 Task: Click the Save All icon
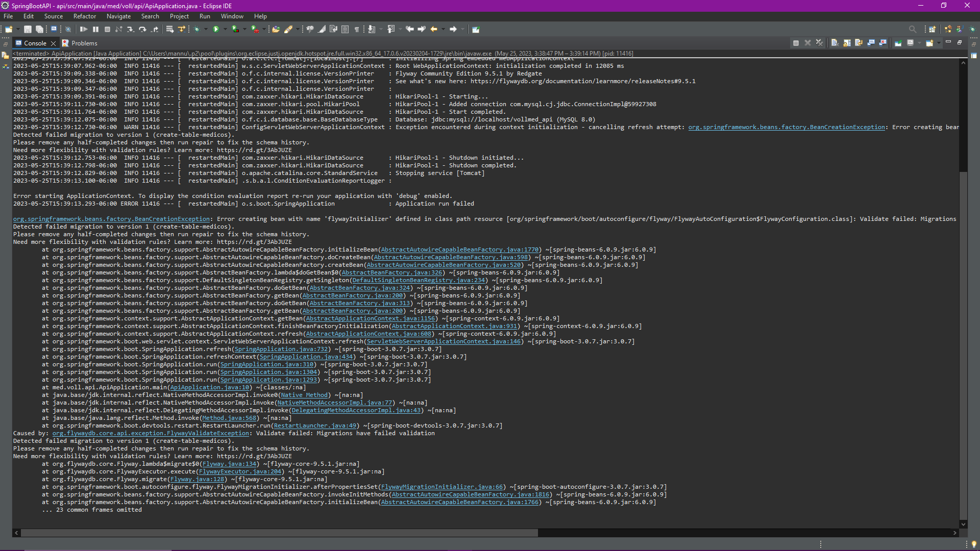pos(39,29)
